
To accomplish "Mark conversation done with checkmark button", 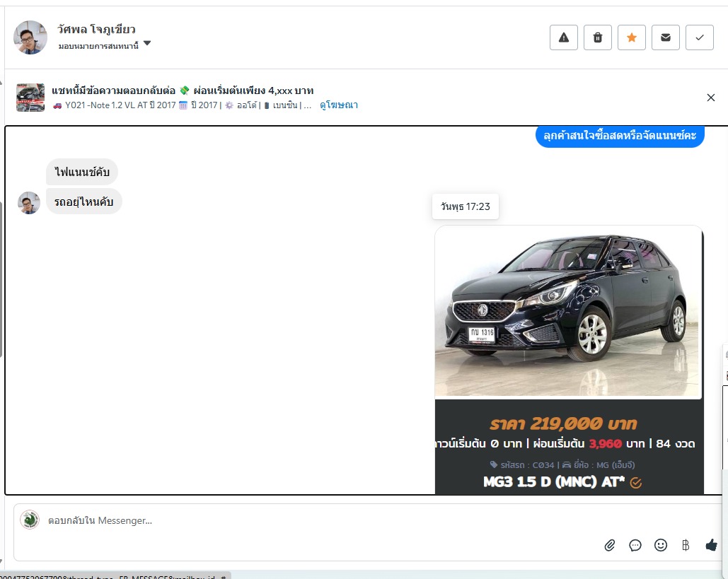I will [700, 37].
